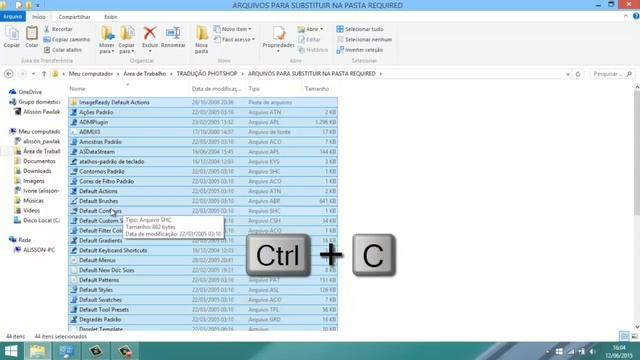Sort by Data de modificação column

click(217, 89)
